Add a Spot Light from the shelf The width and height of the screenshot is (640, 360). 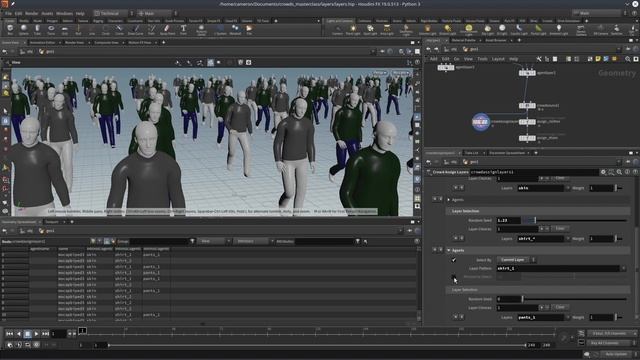(x=370, y=29)
